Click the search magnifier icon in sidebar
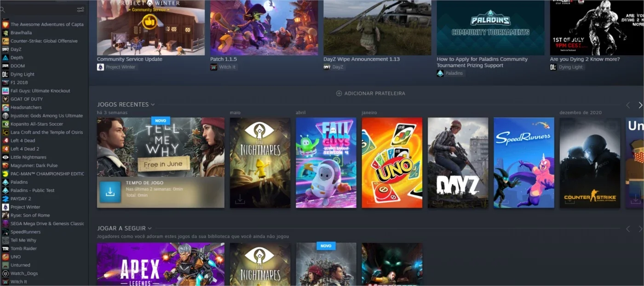 click(2, 9)
